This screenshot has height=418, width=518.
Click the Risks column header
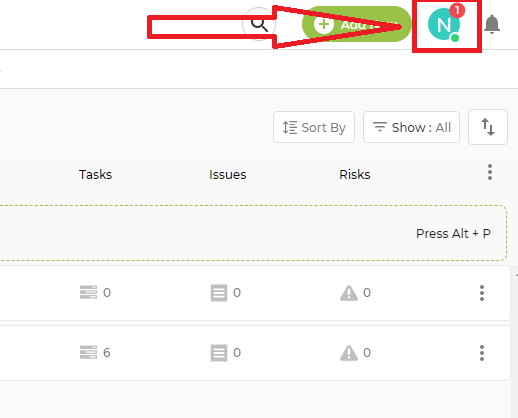pos(355,175)
